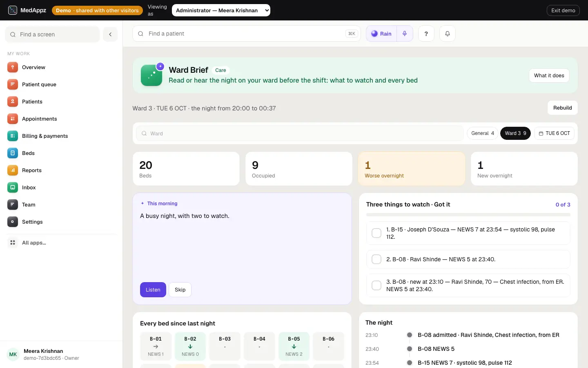This screenshot has width=588, height=368.
Task: Open the Rain assistant
Action: (x=381, y=34)
